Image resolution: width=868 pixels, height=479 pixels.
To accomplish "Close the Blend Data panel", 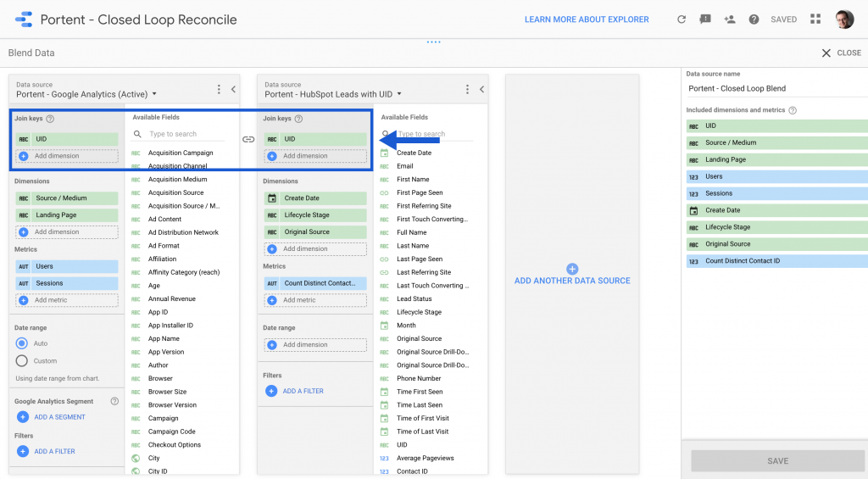I will point(842,53).
